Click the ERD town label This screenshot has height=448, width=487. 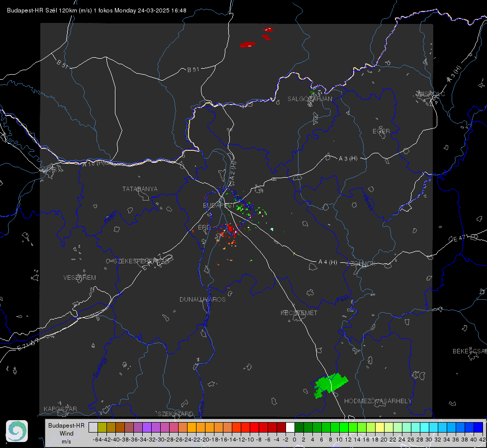point(204,227)
